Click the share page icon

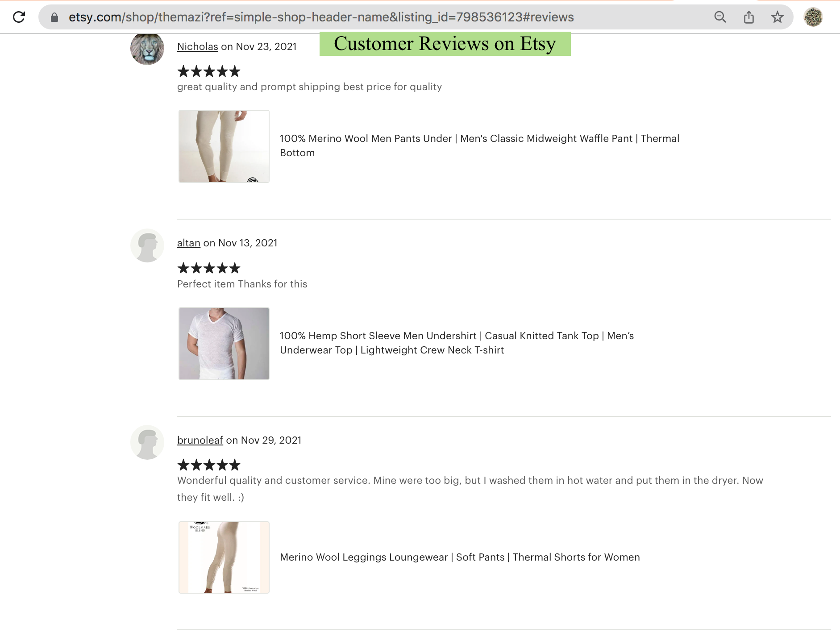(749, 17)
